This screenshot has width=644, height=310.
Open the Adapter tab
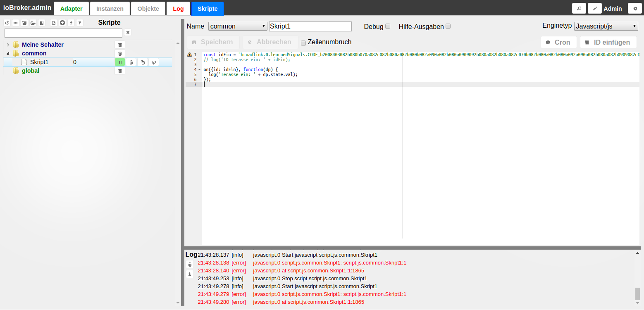click(x=72, y=8)
